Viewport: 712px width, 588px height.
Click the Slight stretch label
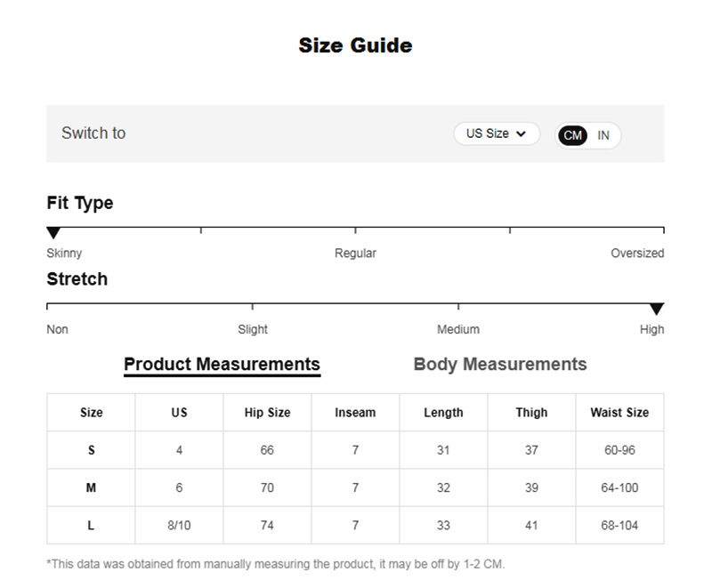click(x=253, y=329)
